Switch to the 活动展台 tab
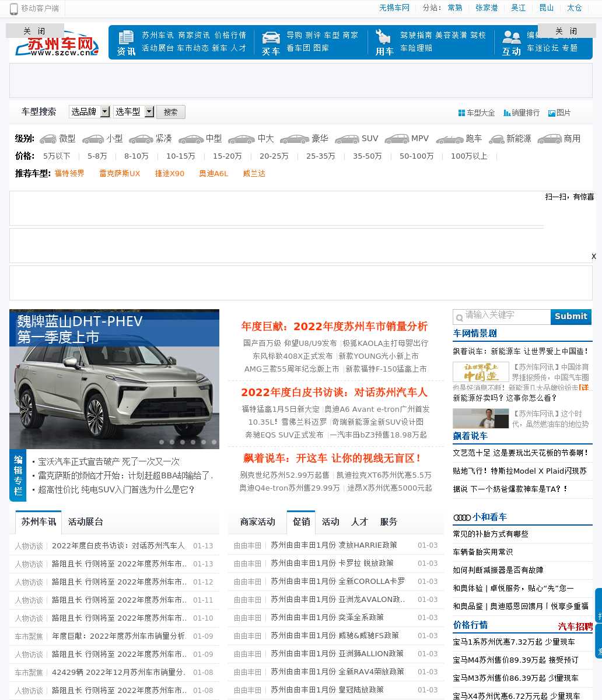 tap(86, 522)
